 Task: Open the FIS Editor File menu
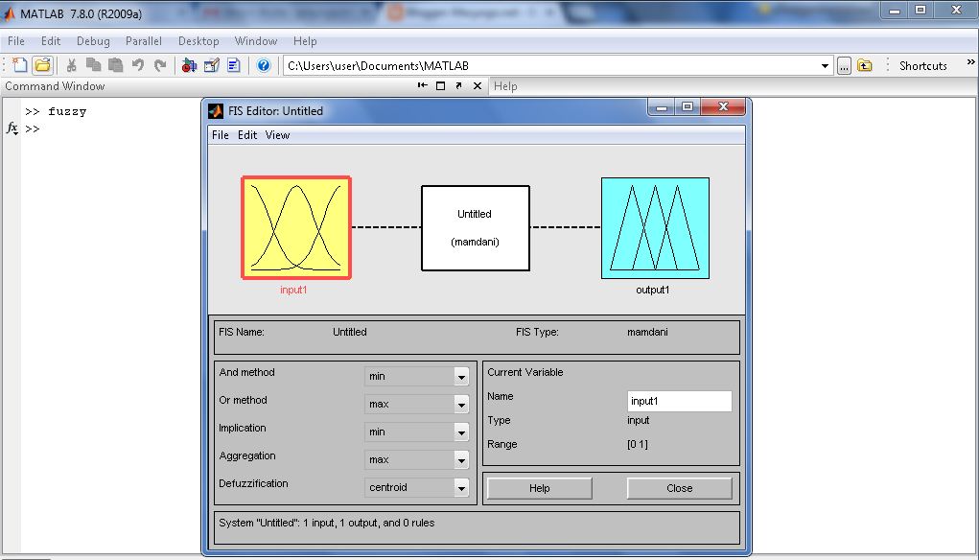point(220,135)
